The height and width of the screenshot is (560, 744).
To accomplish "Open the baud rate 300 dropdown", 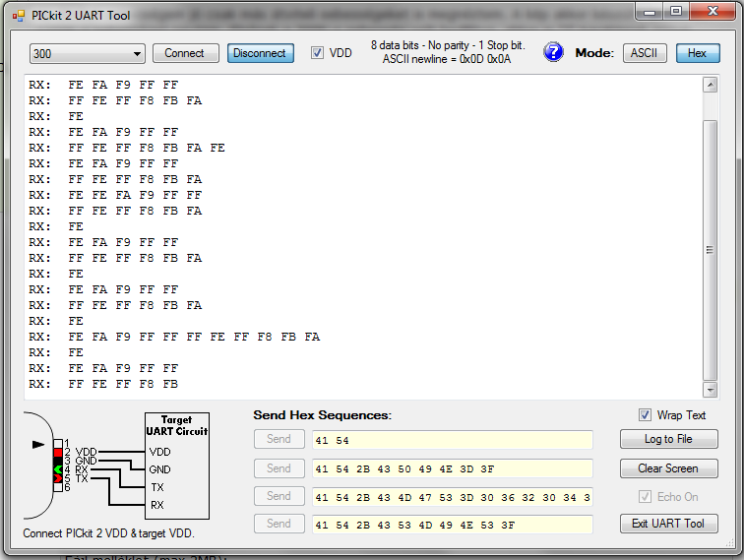I will pyautogui.click(x=88, y=53).
